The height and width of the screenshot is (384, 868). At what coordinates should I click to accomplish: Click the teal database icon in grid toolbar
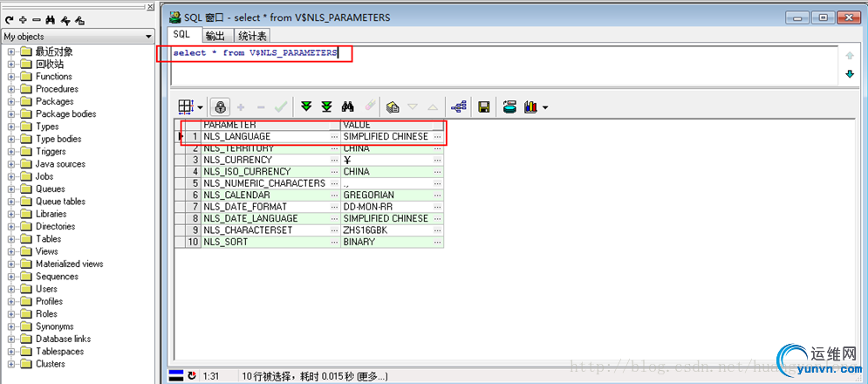(509, 106)
